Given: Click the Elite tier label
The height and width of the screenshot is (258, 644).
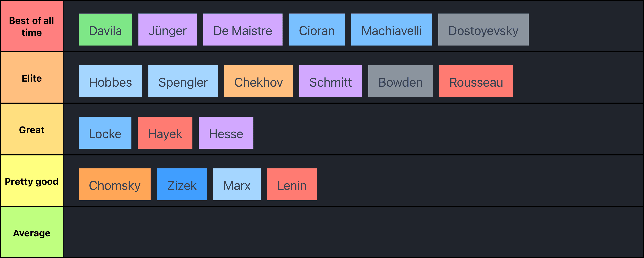Looking at the screenshot, I should [x=32, y=78].
